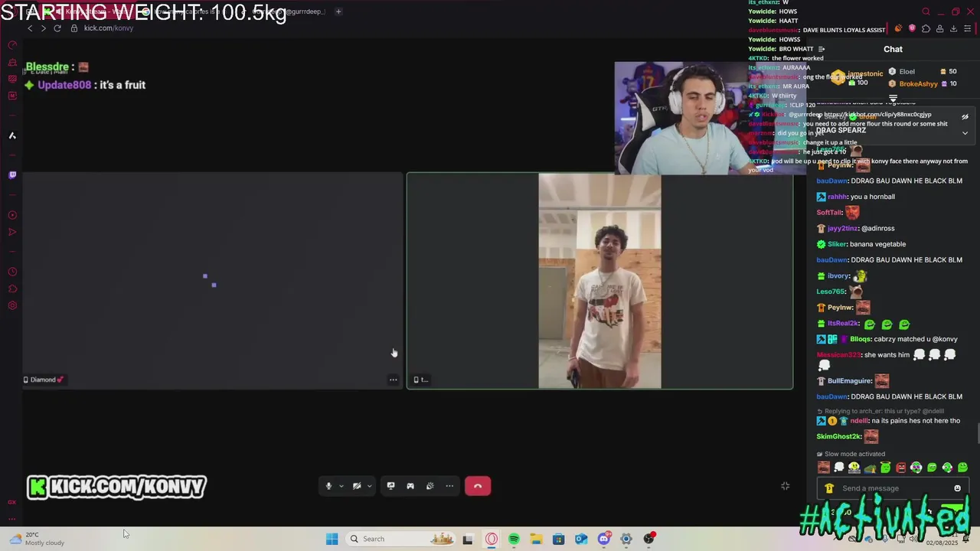
Task: Open a new browser tab
Action: tap(338, 11)
